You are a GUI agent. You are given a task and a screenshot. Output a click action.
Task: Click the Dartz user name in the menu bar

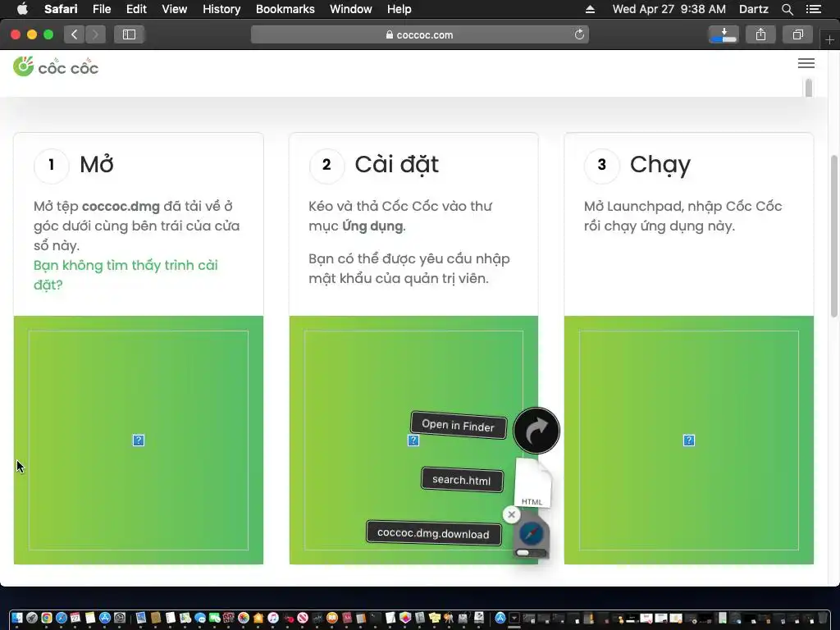(x=753, y=9)
